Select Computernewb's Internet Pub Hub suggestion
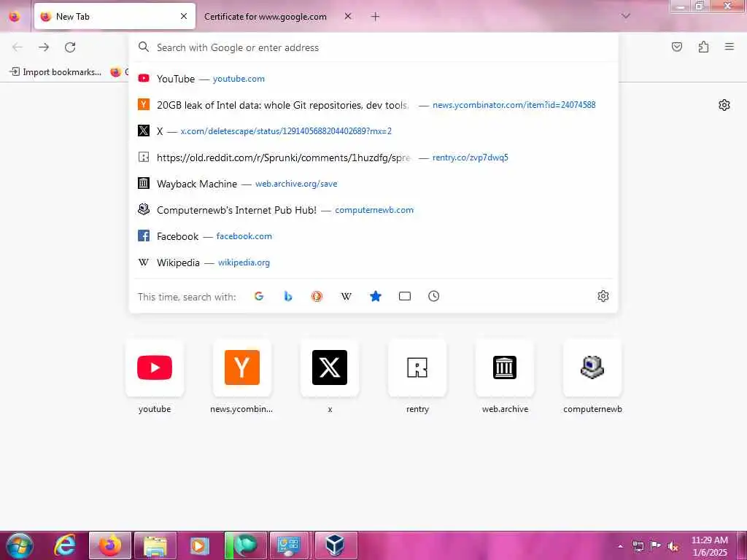Image resolution: width=747 pixels, height=560 pixels. (x=373, y=210)
